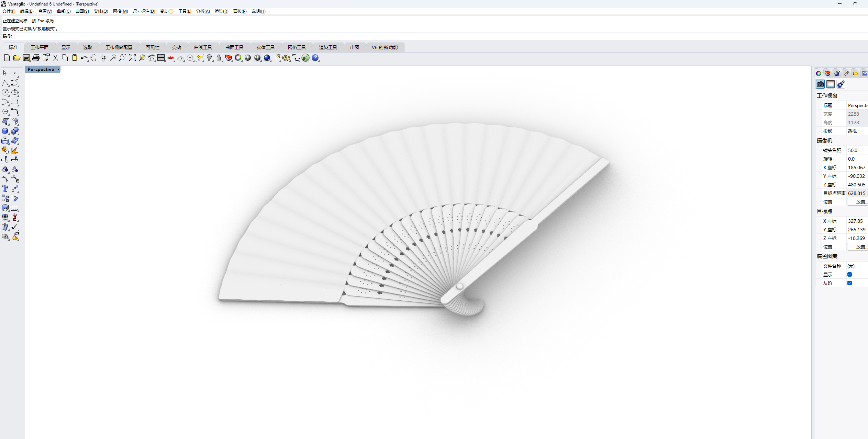Select the Rectangle tool in sidebar
The height and width of the screenshot is (439, 868).
pos(15,102)
